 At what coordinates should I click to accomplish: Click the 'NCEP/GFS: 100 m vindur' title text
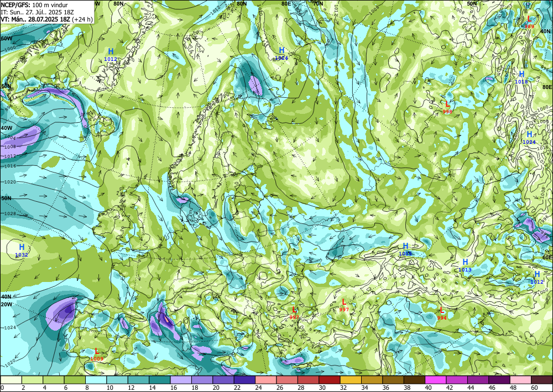click(x=34, y=5)
